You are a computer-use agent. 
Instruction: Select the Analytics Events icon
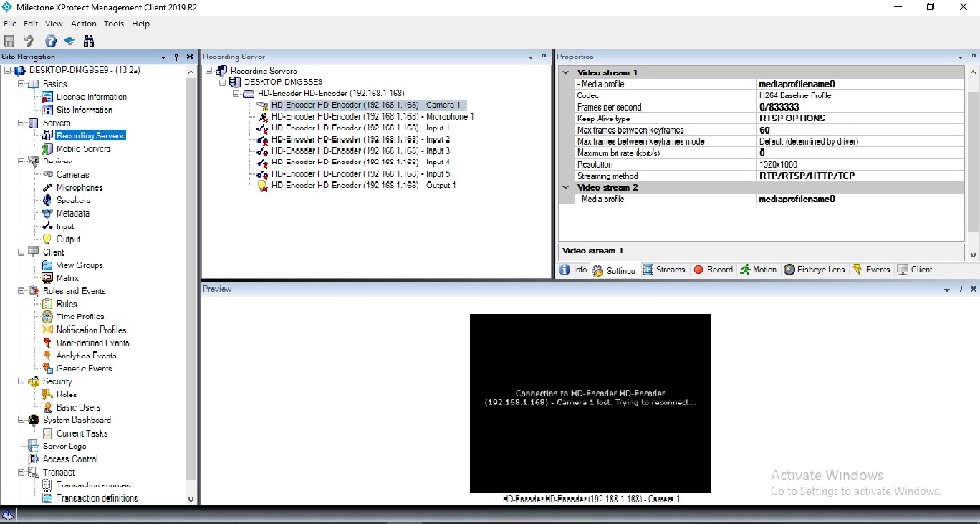pyautogui.click(x=47, y=356)
